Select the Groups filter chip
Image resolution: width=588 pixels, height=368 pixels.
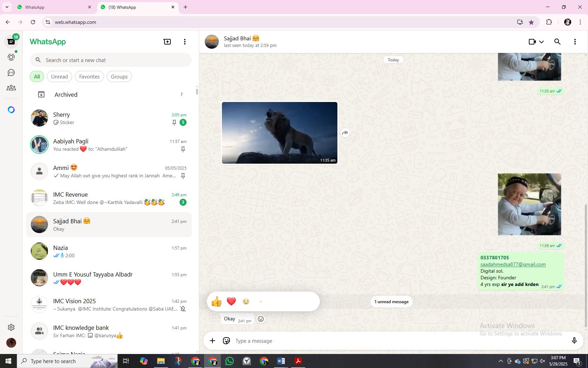119,77
